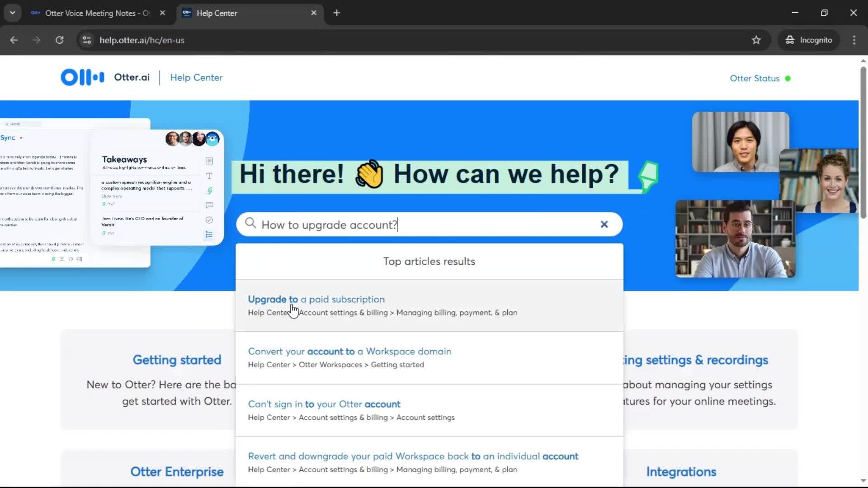Open 'Convert your account to a Workspace domain'
868x488 pixels.
[349, 351]
